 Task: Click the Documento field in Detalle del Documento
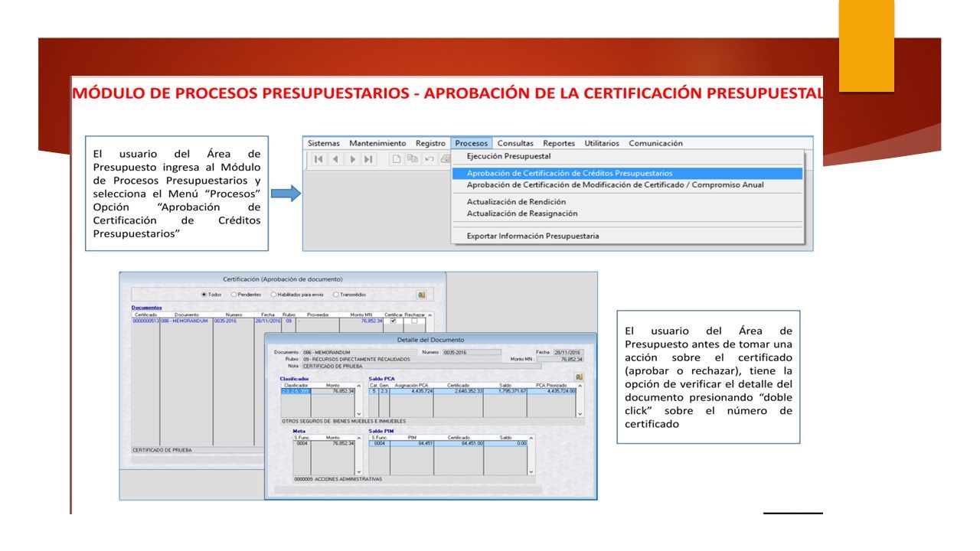[x=359, y=352]
